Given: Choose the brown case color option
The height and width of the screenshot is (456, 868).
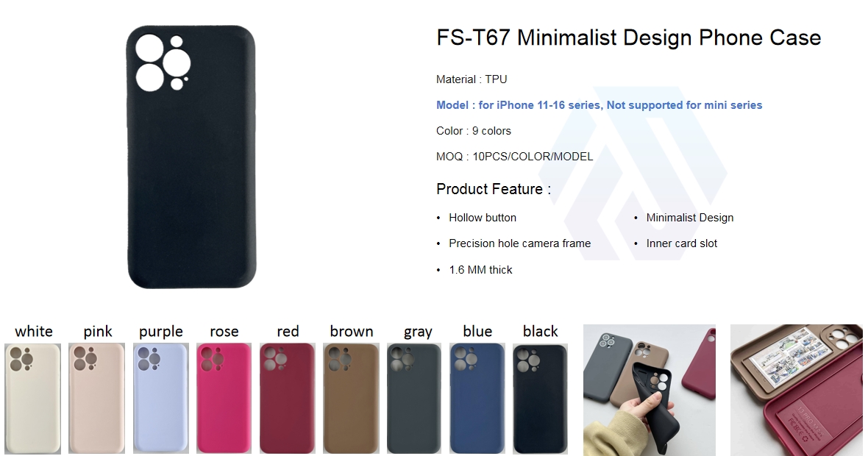Looking at the screenshot, I should pyautogui.click(x=351, y=399).
